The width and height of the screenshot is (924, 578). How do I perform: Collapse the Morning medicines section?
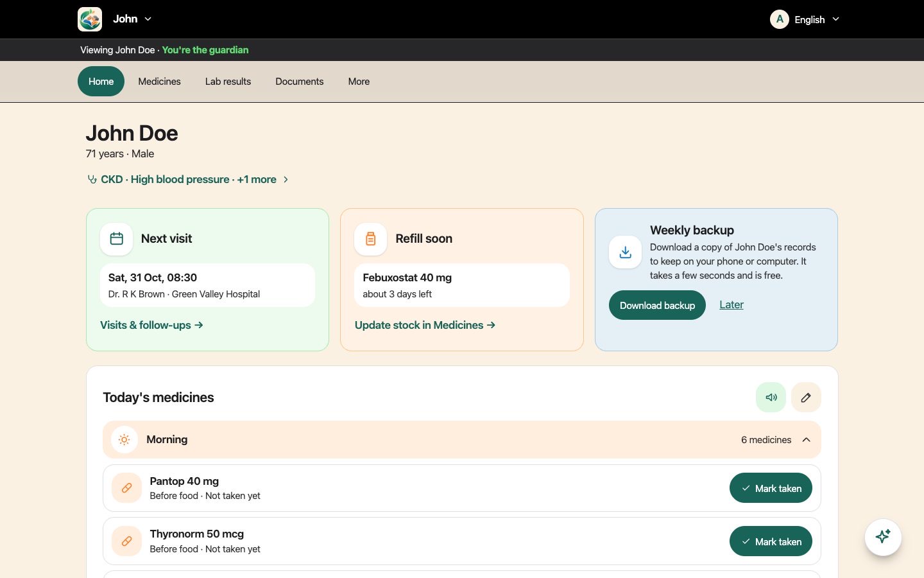click(807, 440)
